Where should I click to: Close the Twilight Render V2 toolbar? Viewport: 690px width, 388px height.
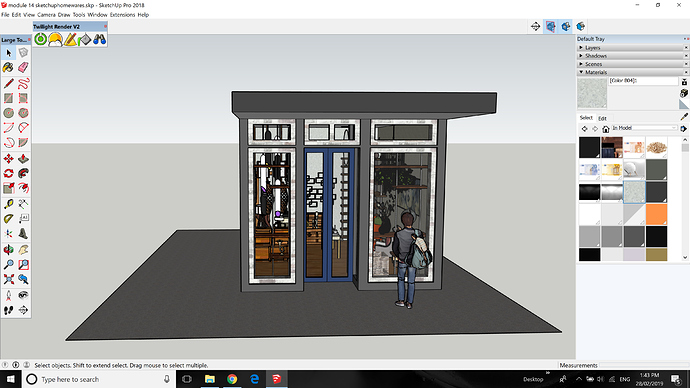coord(105,26)
